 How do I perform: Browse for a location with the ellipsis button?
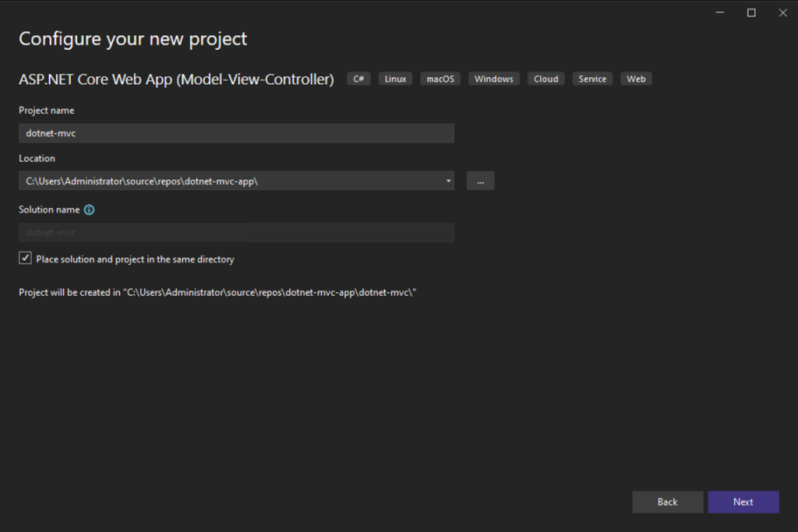480,180
